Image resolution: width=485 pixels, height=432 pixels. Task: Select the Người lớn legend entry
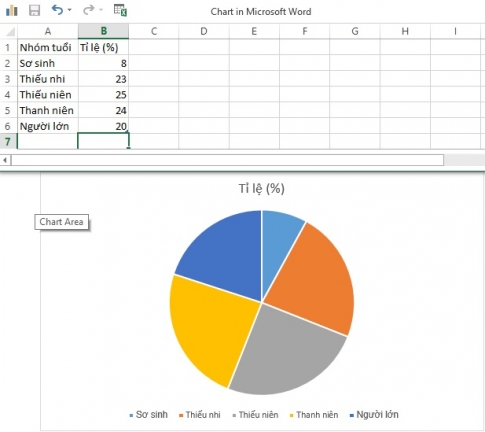(x=374, y=415)
